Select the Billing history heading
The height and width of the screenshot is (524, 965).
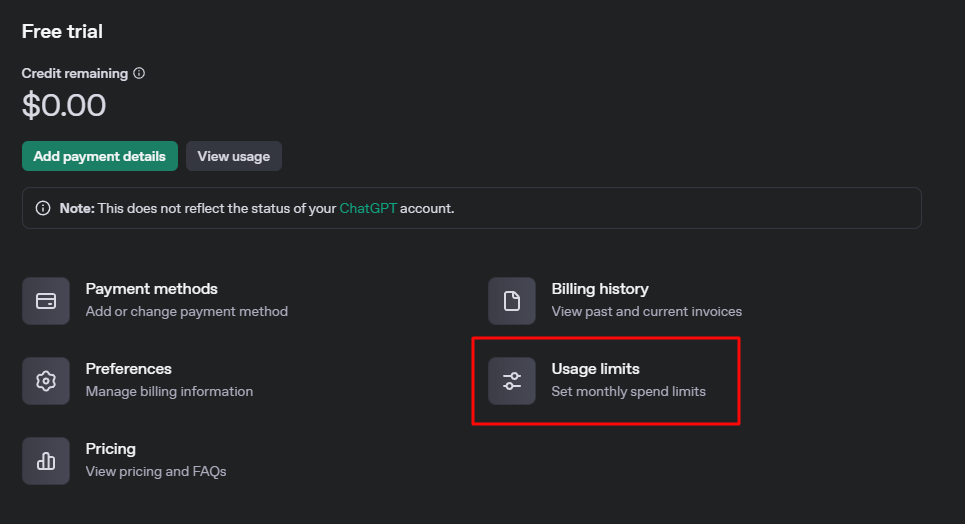[x=600, y=289]
